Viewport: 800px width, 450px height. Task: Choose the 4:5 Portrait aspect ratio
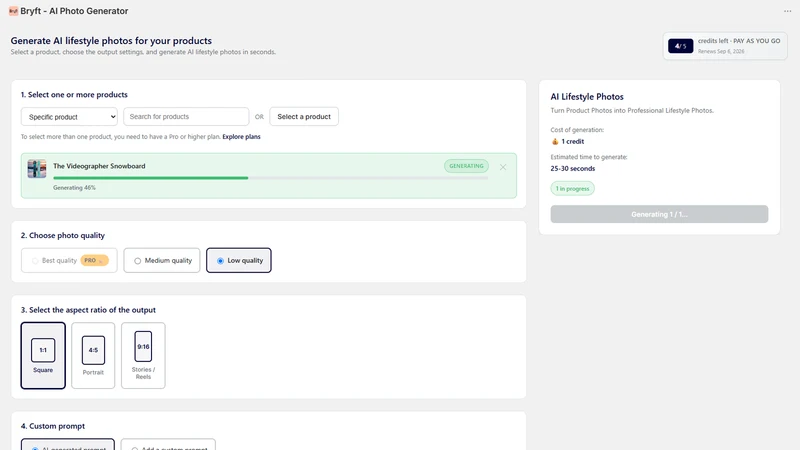tap(93, 355)
